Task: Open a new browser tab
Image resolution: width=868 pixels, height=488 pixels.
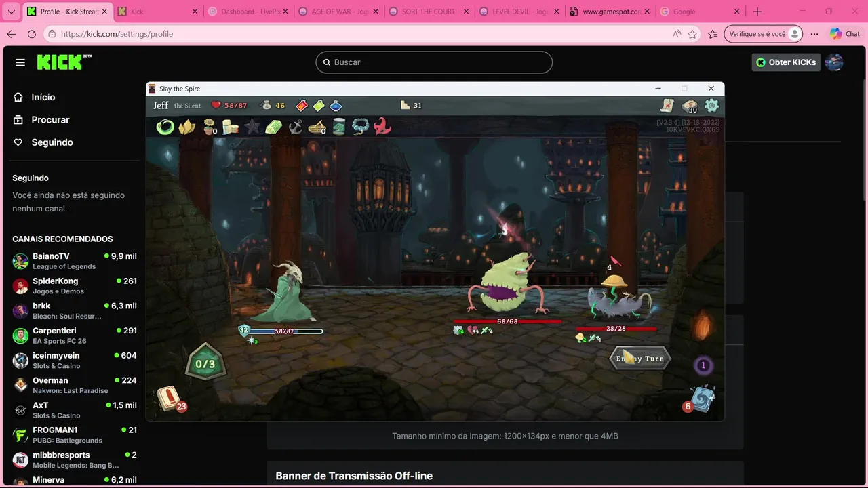Action: click(757, 12)
